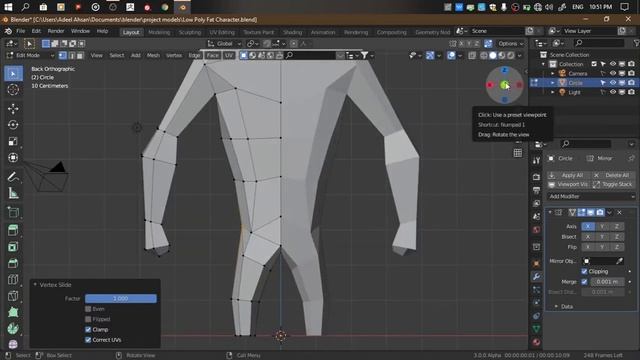Toggle X-ray view in the viewport header
This screenshot has width=640, height=360.
tap(472, 56)
